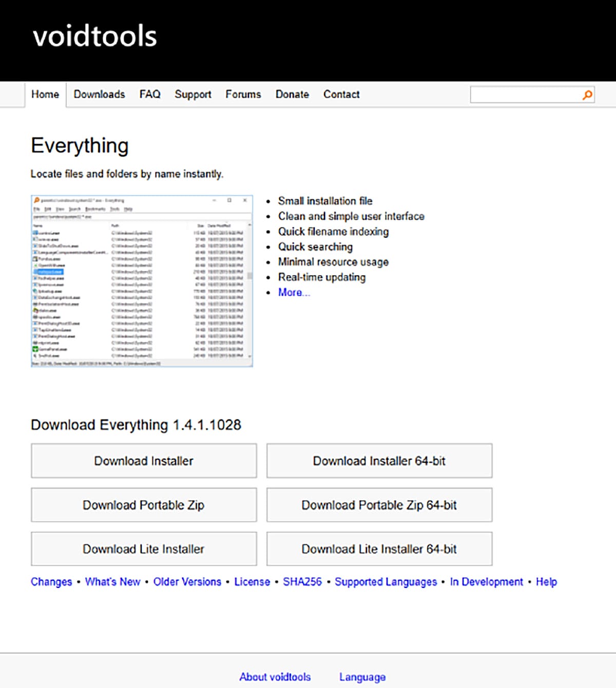Open the Contact page
The width and height of the screenshot is (616, 688).
click(341, 94)
